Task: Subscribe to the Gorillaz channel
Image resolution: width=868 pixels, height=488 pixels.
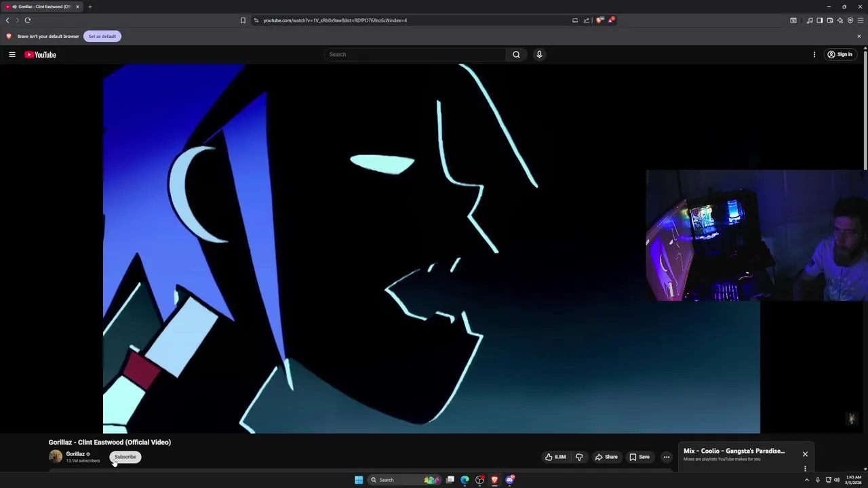Action: point(125,457)
